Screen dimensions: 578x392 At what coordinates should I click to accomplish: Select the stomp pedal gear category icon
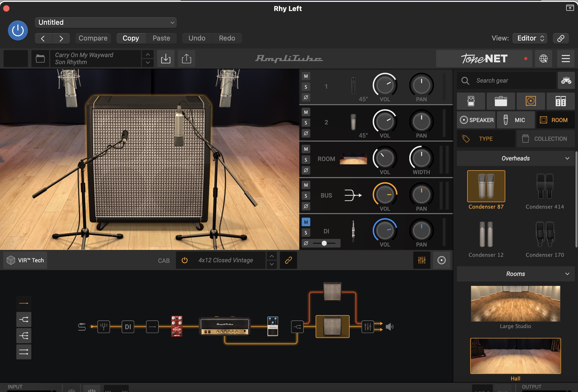(471, 101)
